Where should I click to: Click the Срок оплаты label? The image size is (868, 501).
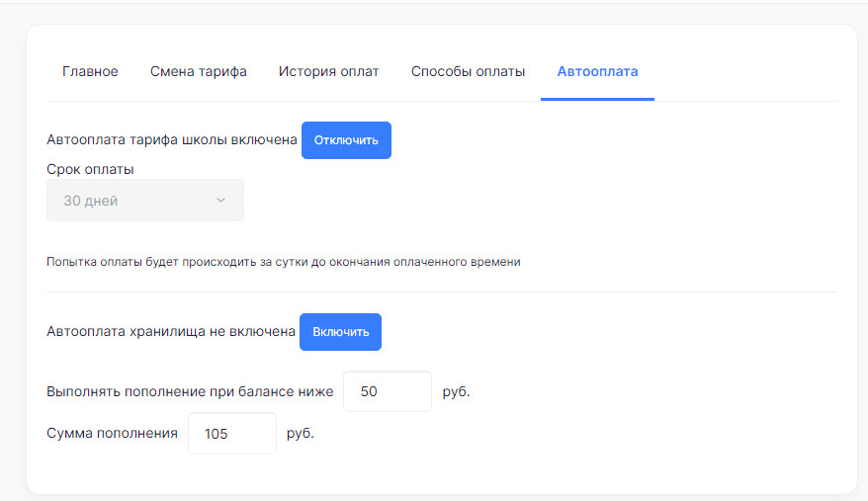pyautogui.click(x=90, y=169)
